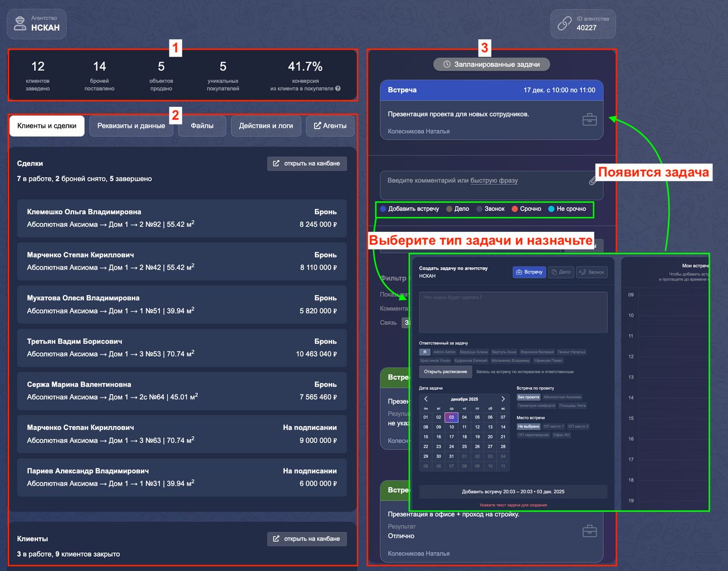728x571 pixels.
Task: Open deal Сержа Марина Валентиновна
Action: coord(182,391)
